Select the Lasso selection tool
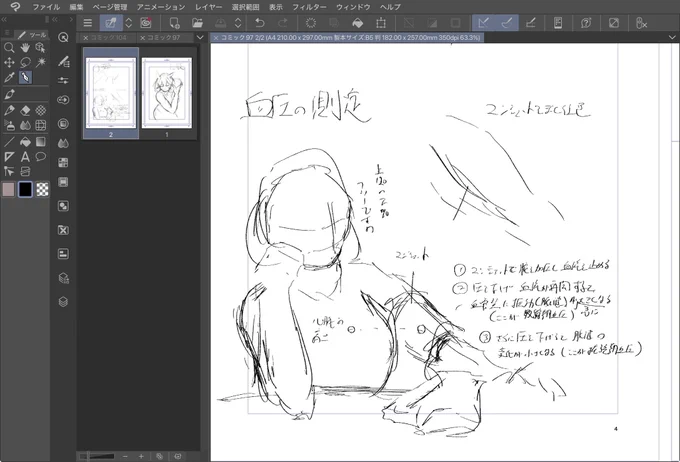Image resolution: width=680 pixels, height=462 pixels. click(25, 62)
